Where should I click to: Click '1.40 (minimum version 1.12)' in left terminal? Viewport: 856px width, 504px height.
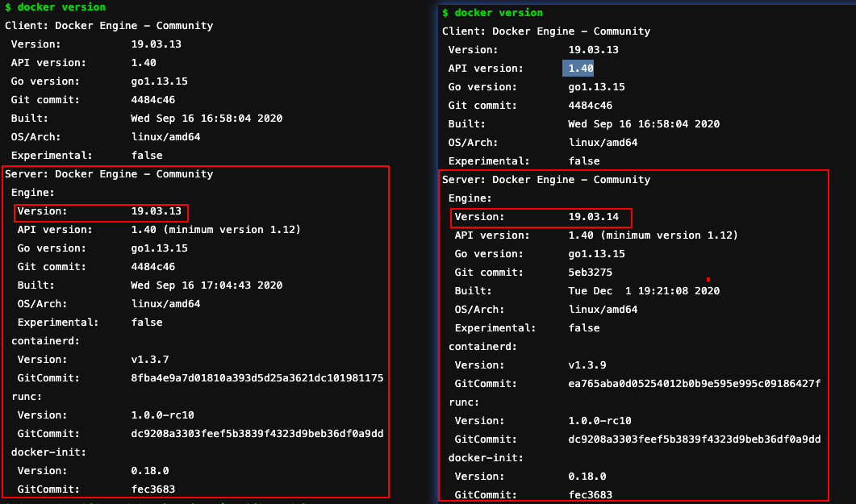(215, 230)
